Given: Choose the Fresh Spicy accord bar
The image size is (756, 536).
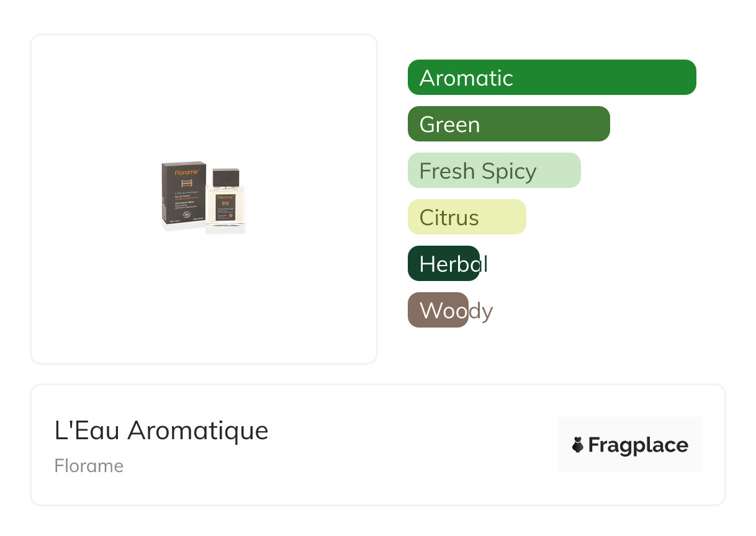Looking at the screenshot, I should pyautogui.click(x=493, y=171).
